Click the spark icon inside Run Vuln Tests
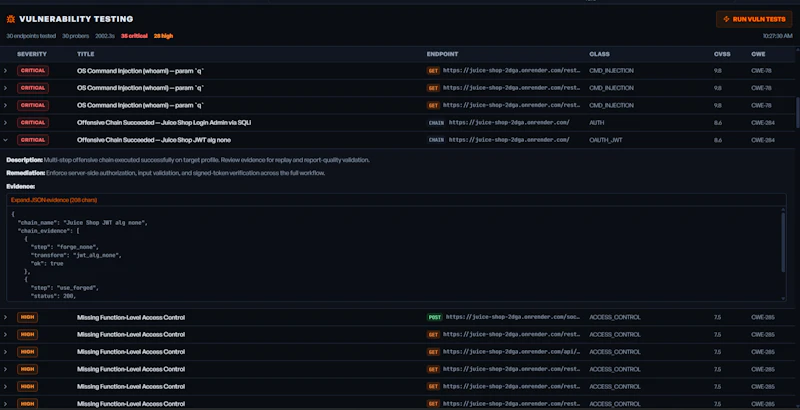 pos(726,19)
